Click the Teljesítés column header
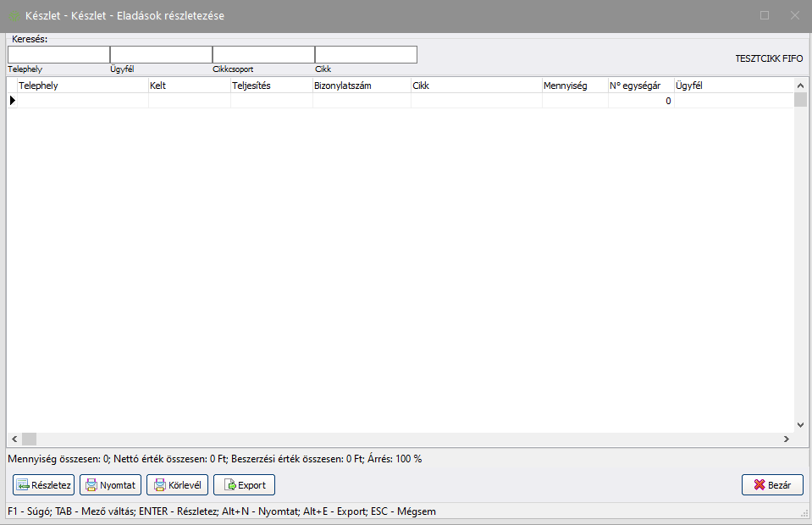 coord(271,86)
